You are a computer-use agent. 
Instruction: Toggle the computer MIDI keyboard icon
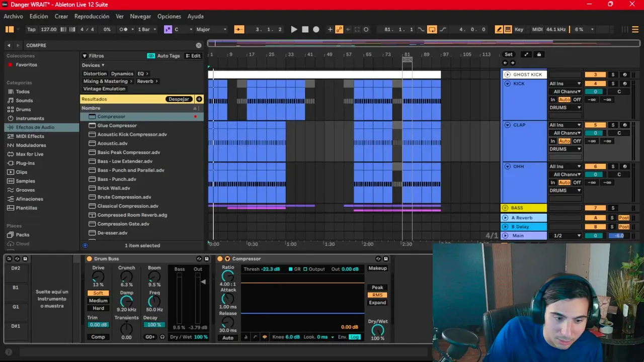click(x=508, y=30)
